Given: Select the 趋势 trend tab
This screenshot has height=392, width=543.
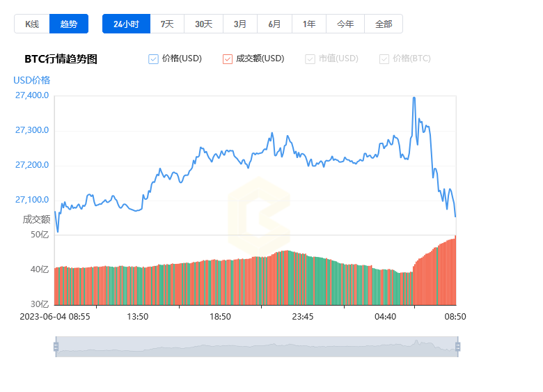Looking at the screenshot, I should coord(69,24).
